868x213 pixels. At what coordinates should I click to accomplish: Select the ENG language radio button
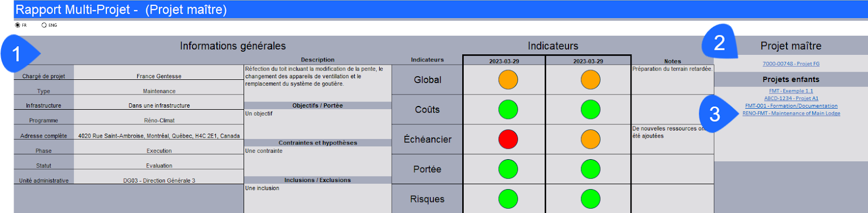click(44, 25)
